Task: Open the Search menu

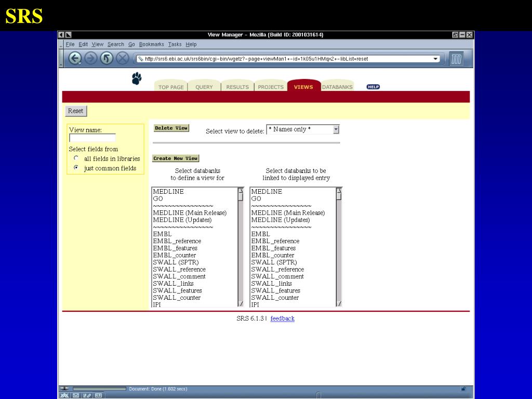Action: pos(116,45)
